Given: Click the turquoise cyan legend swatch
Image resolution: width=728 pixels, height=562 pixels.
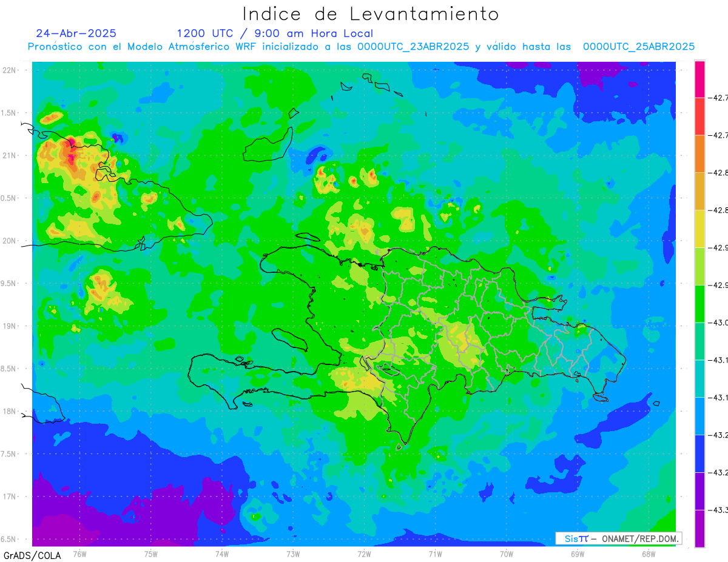Looking at the screenshot, I should tap(699, 379).
